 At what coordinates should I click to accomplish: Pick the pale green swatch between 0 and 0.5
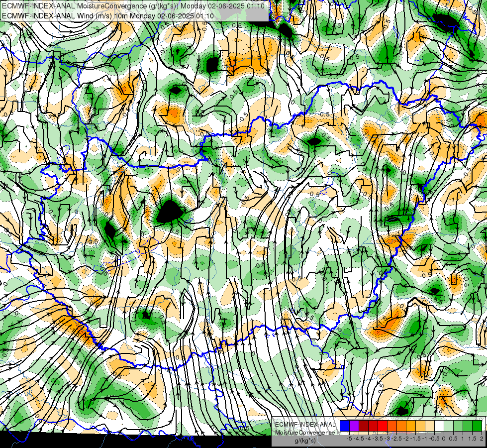coord(449,426)
